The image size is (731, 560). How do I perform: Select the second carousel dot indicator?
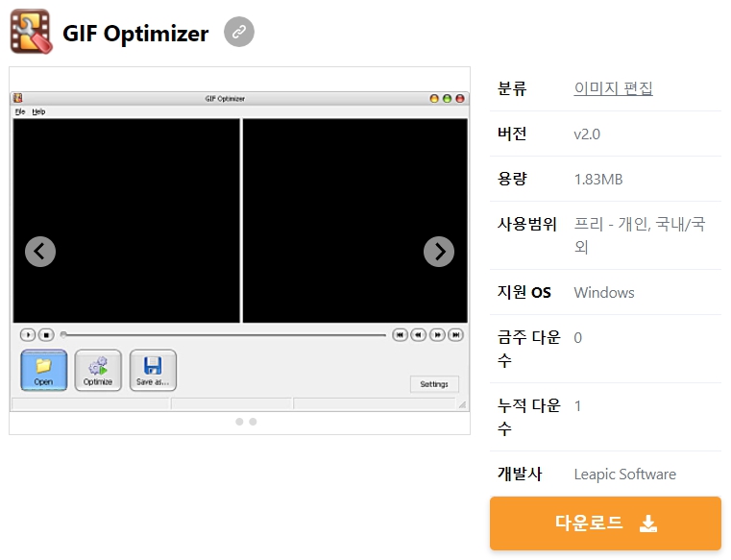pos(253,422)
